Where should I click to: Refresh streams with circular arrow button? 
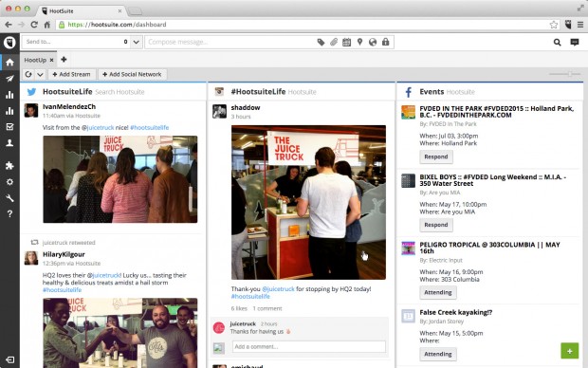(28, 74)
